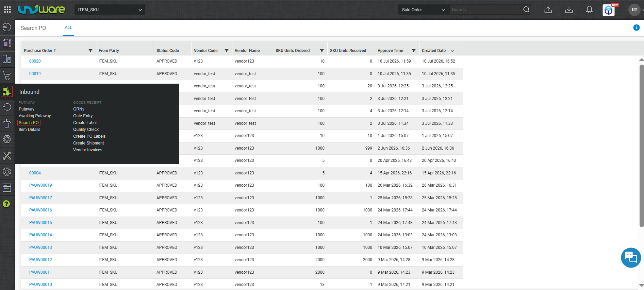Open the orders document sidebar icon
The image size is (644, 290).
(x=7, y=43)
